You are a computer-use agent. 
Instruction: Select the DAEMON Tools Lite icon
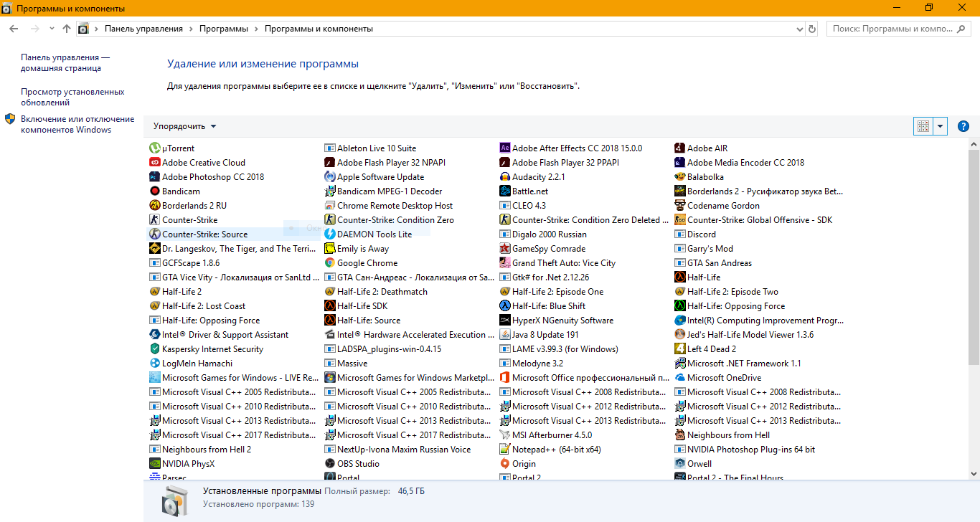tap(329, 234)
